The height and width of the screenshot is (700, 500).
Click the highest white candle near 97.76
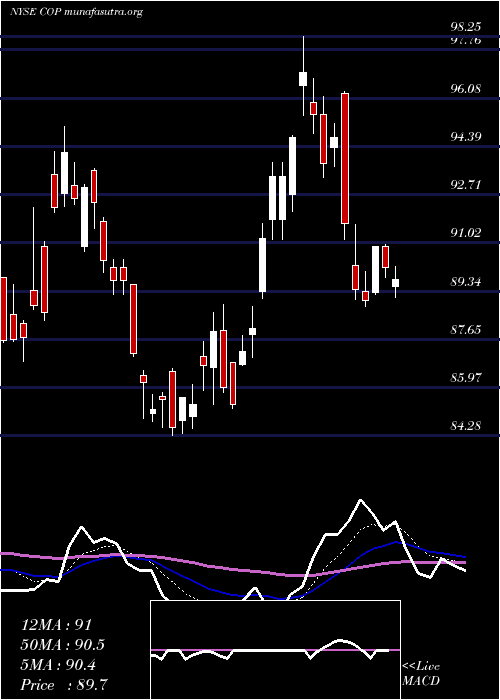[x=303, y=79]
